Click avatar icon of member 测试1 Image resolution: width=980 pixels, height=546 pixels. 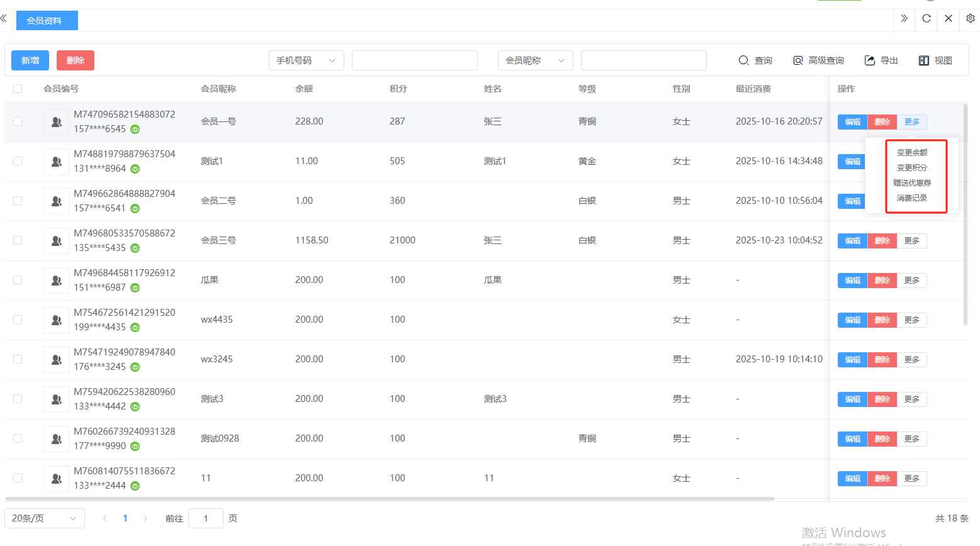pos(57,162)
